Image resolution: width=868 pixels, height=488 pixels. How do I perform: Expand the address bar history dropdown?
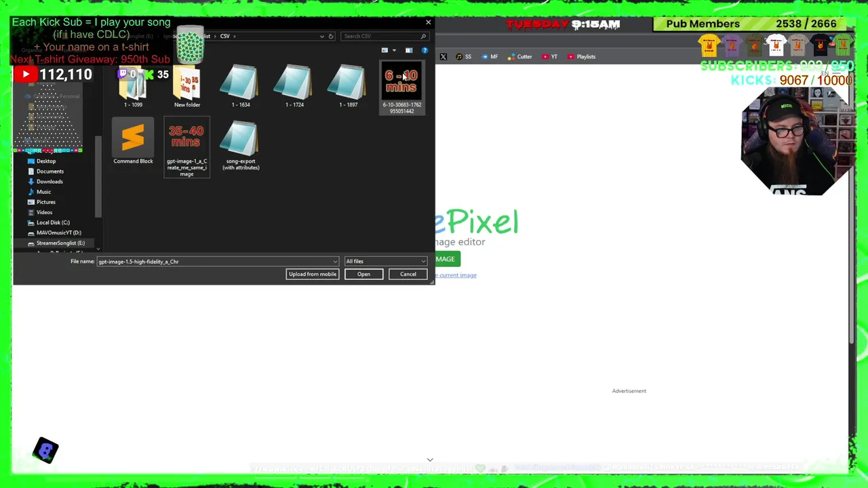tap(321, 37)
